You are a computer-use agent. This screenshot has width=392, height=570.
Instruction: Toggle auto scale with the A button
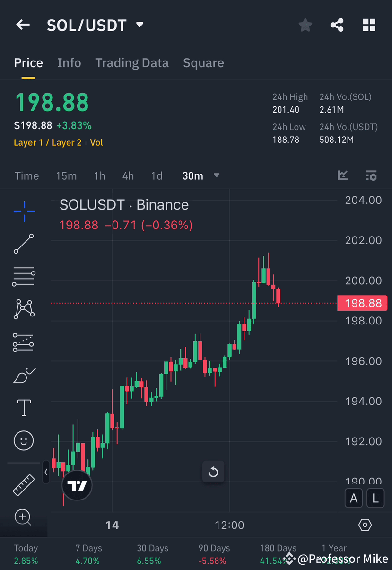click(353, 498)
